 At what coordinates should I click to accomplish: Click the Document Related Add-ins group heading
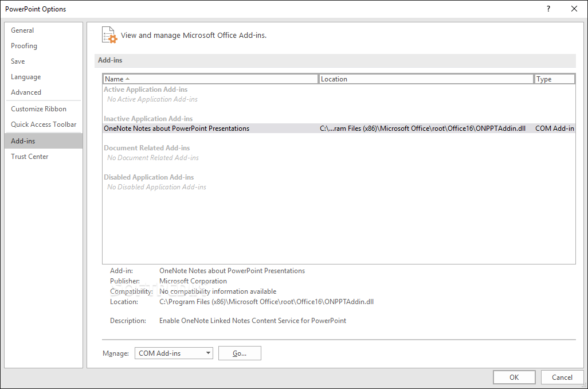click(147, 148)
